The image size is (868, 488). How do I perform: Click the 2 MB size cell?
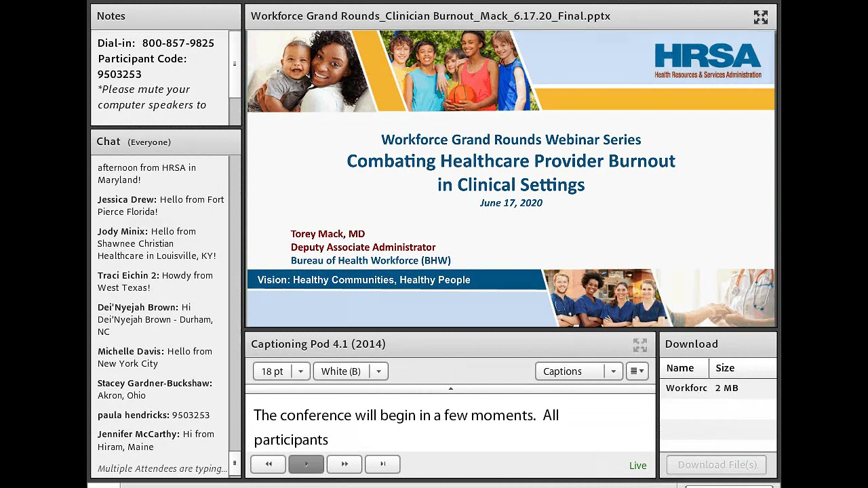point(726,388)
